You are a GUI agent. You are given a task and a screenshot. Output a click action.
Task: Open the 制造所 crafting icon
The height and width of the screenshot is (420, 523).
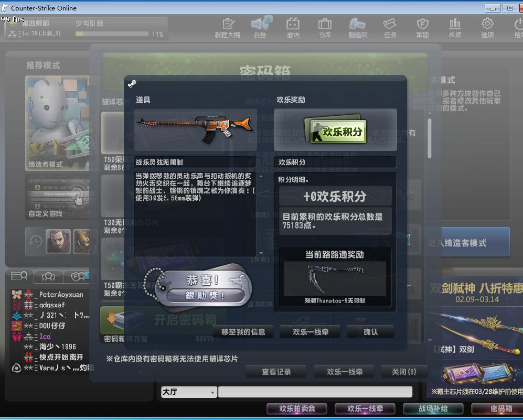tap(358, 28)
